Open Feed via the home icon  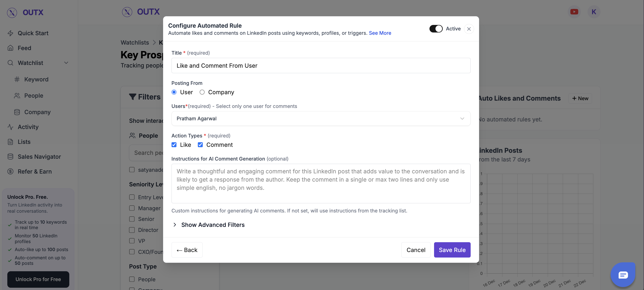coord(10,48)
